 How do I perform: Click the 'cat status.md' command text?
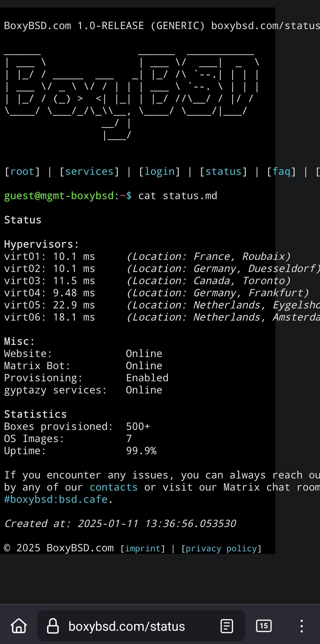click(178, 196)
